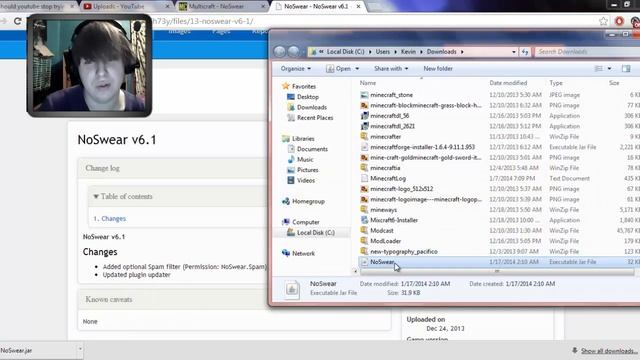Select the minecrafter zip icon

coord(364,136)
